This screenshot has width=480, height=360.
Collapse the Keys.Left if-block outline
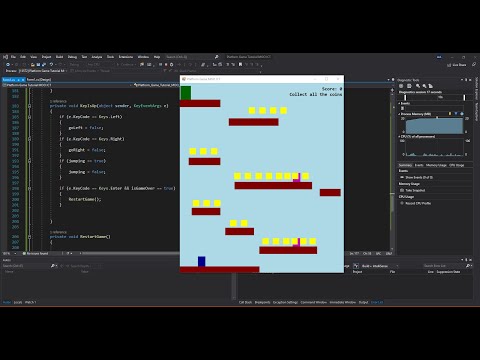tap(29, 117)
